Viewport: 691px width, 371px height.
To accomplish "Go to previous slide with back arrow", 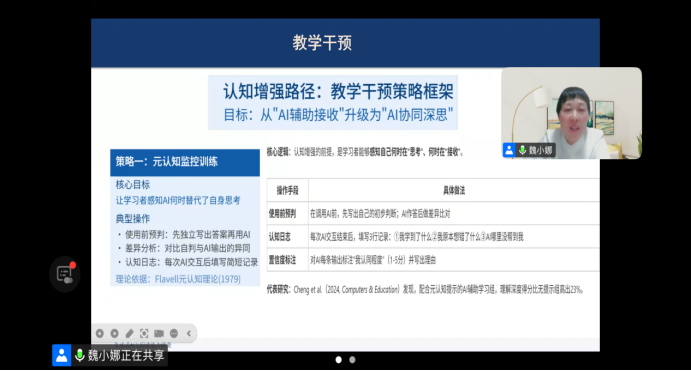I will tap(100, 334).
